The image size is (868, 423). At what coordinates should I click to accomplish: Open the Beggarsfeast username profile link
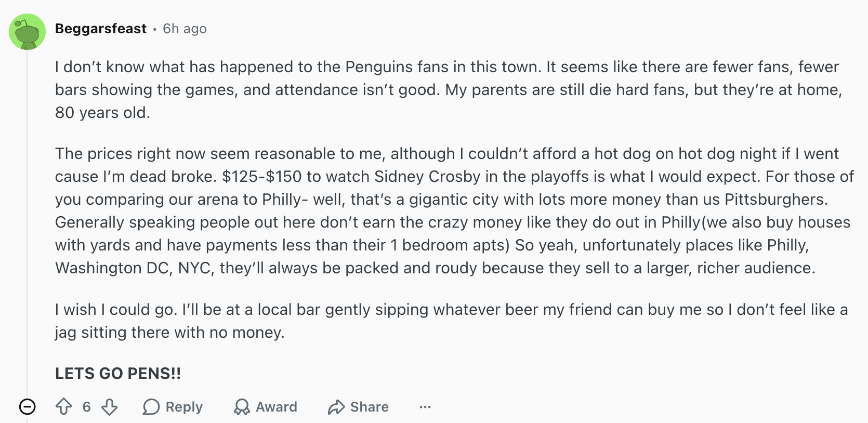point(101,29)
